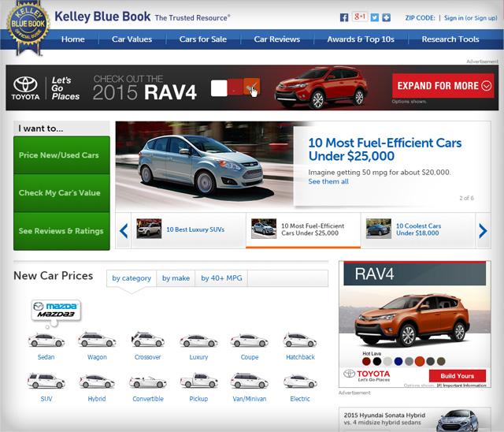Screen dimensions: 504x432
Task: Select the Wagon car icon
Action: tap(97, 340)
